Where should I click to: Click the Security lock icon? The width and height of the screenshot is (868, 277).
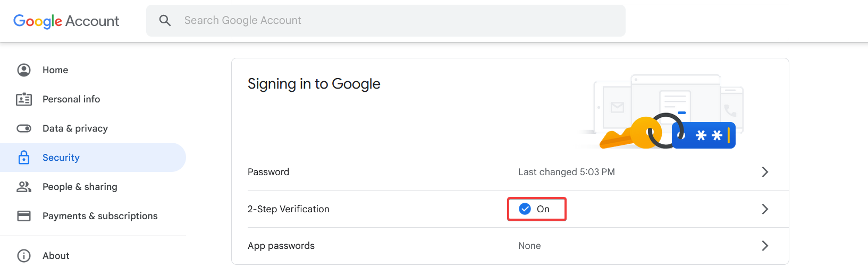coord(24,158)
